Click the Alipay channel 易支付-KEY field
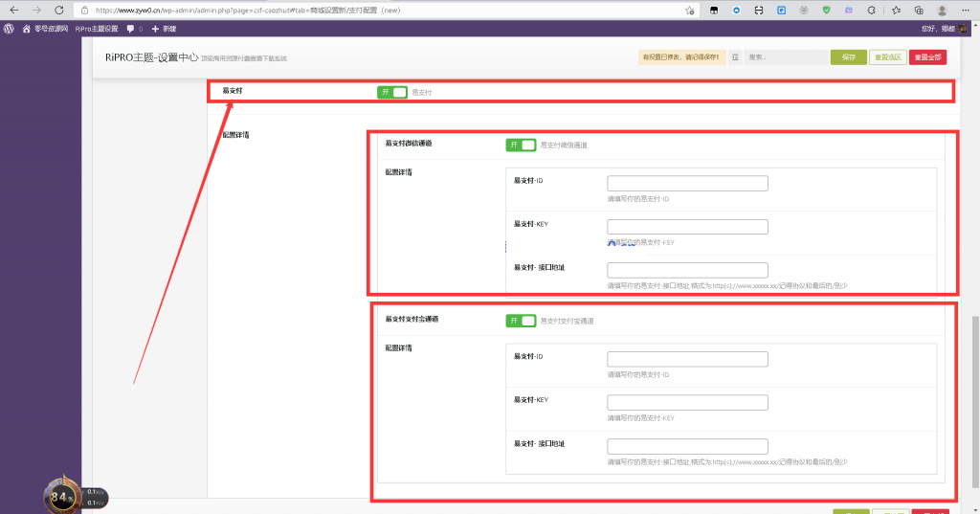The width and height of the screenshot is (980, 514). point(687,402)
